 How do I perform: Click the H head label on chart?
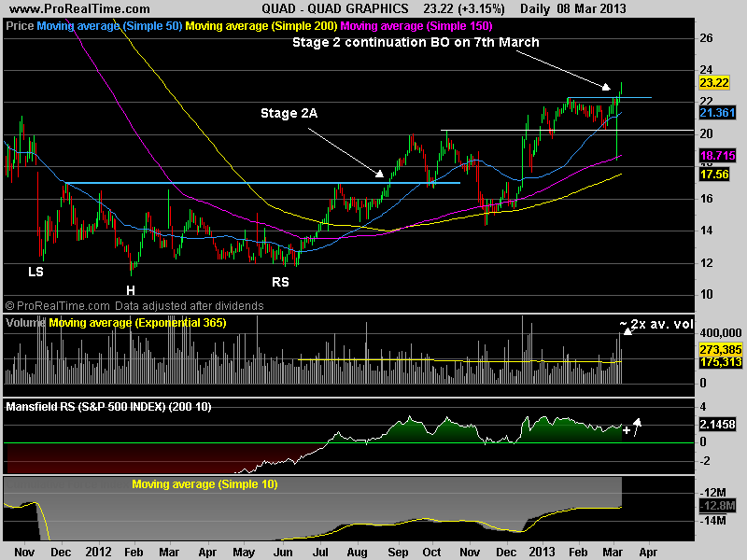(131, 290)
